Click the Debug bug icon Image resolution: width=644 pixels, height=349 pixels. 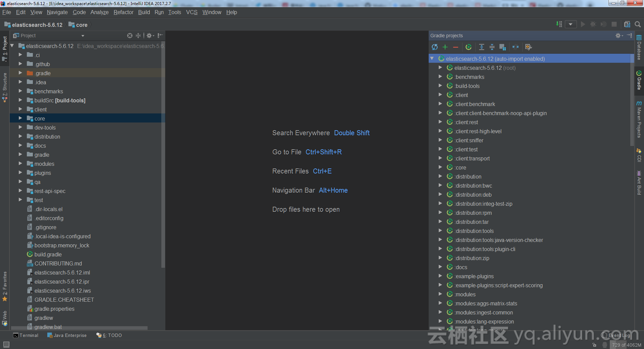(x=593, y=24)
